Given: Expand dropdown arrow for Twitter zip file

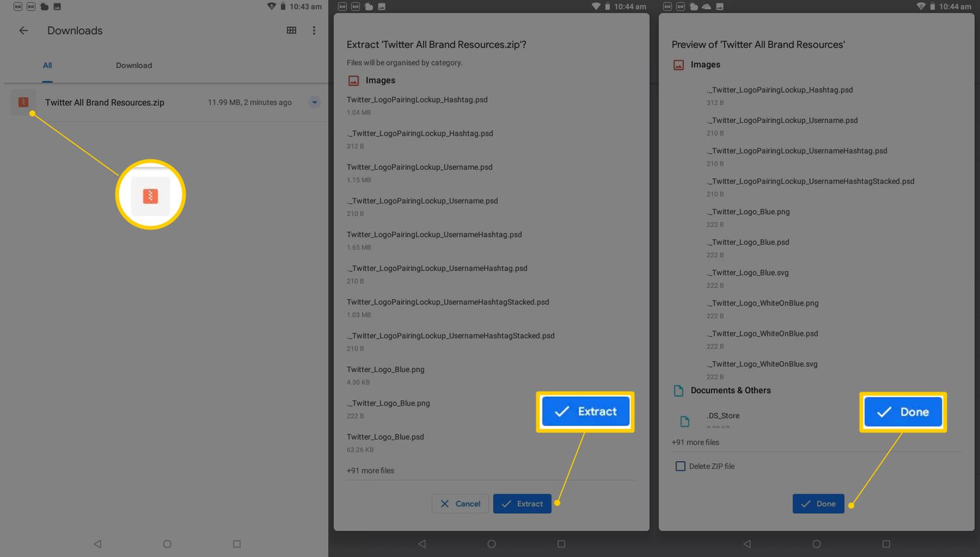Looking at the screenshot, I should tap(314, 103).
